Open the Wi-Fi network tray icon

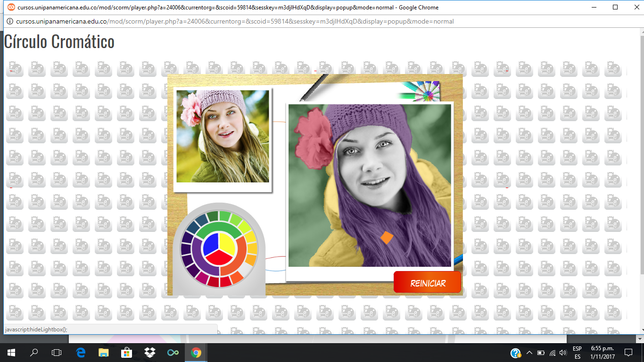pos(552,353)
